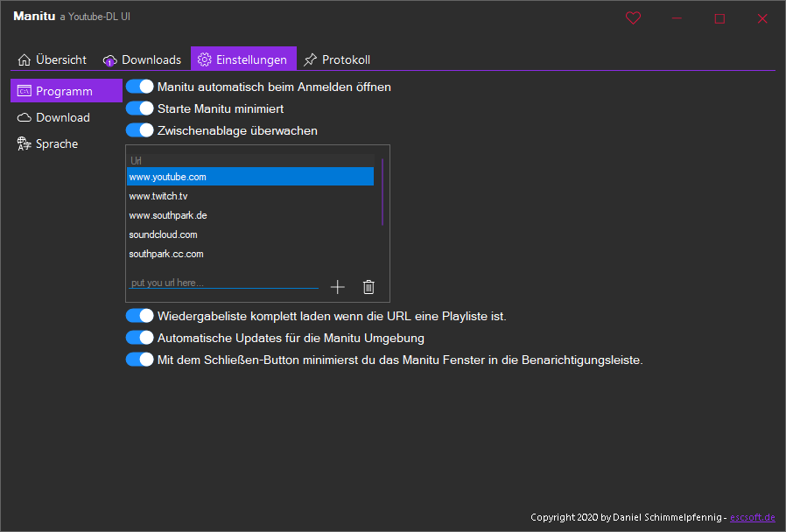
Task: Click the gear icon on the Einstellungen tab
Action: pos(205,59)
